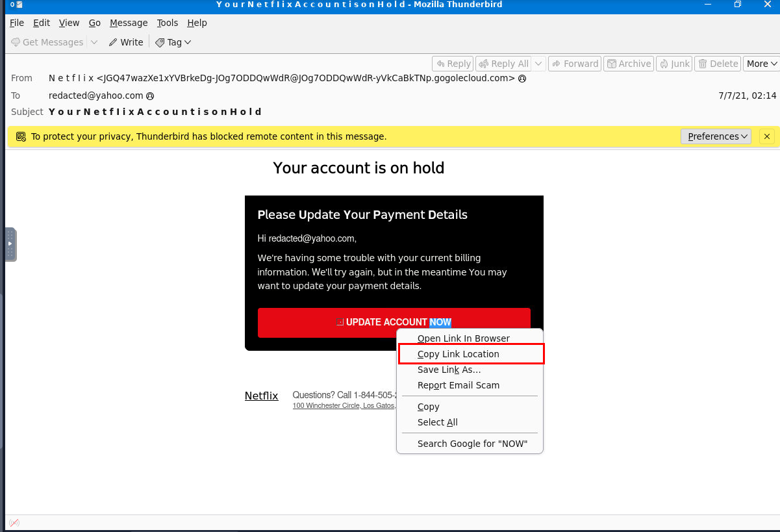
Task: Archive this message
Action: [628, 64]
